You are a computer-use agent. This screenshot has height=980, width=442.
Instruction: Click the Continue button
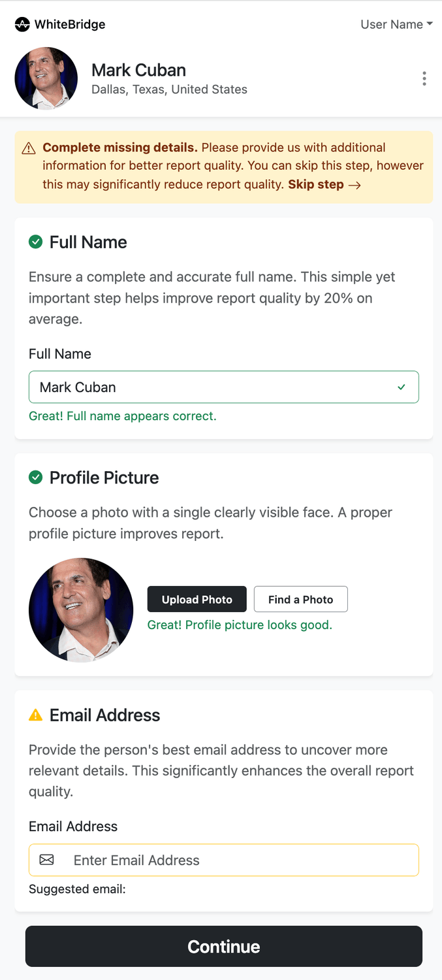coord(224,946)
